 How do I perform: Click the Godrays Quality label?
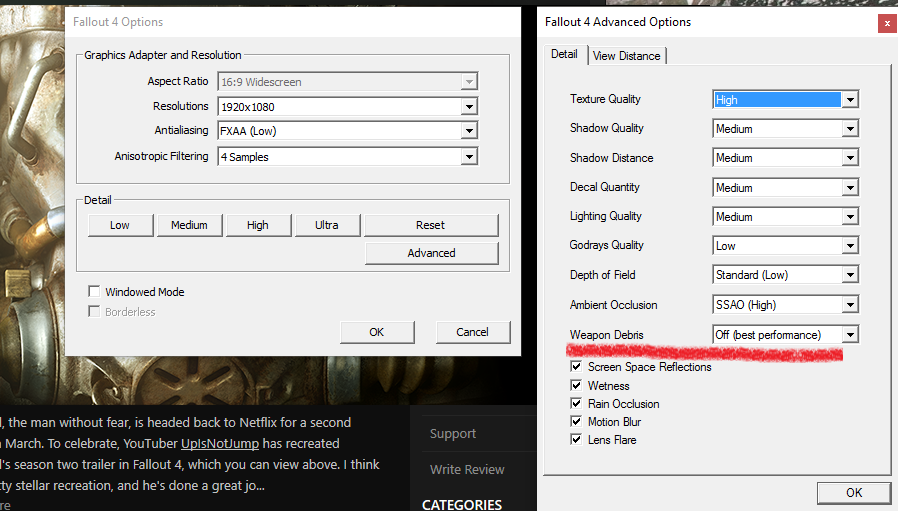[x=606, y=245]
